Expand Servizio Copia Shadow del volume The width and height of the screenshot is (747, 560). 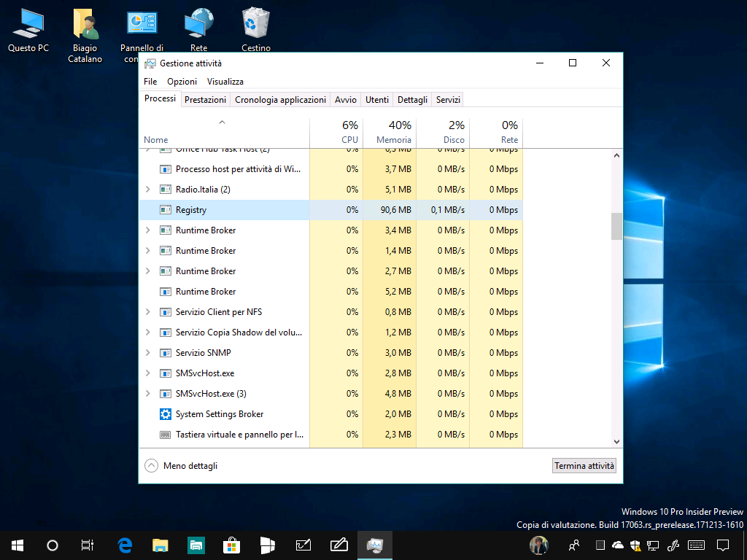click(x=147, y=332)
